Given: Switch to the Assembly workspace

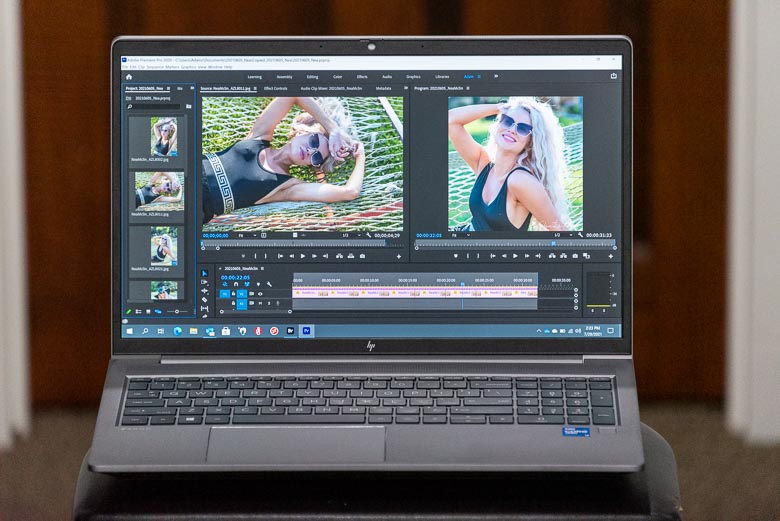Looking at the screenshot, I should click(x=285, y=77).
